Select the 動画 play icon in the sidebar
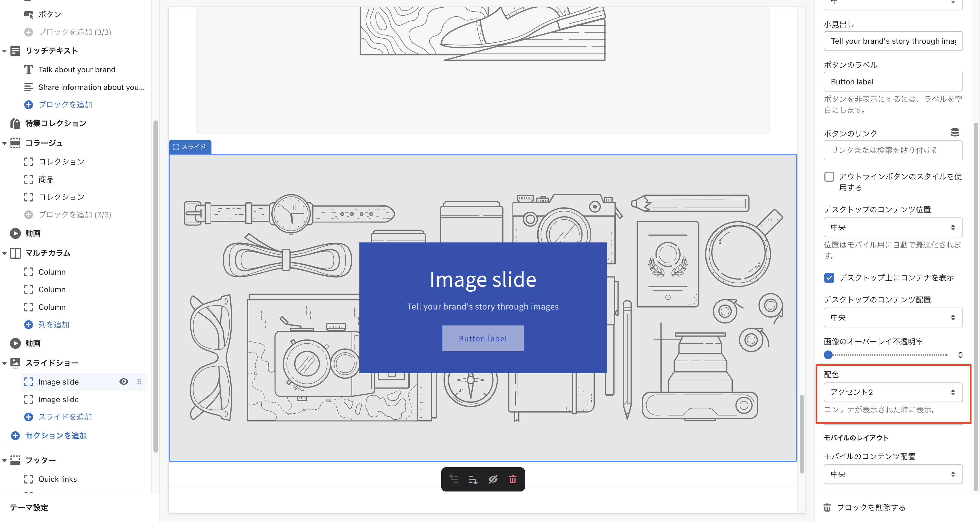The height and width of the screenshot is (522, 980). [x=15, y=233]
